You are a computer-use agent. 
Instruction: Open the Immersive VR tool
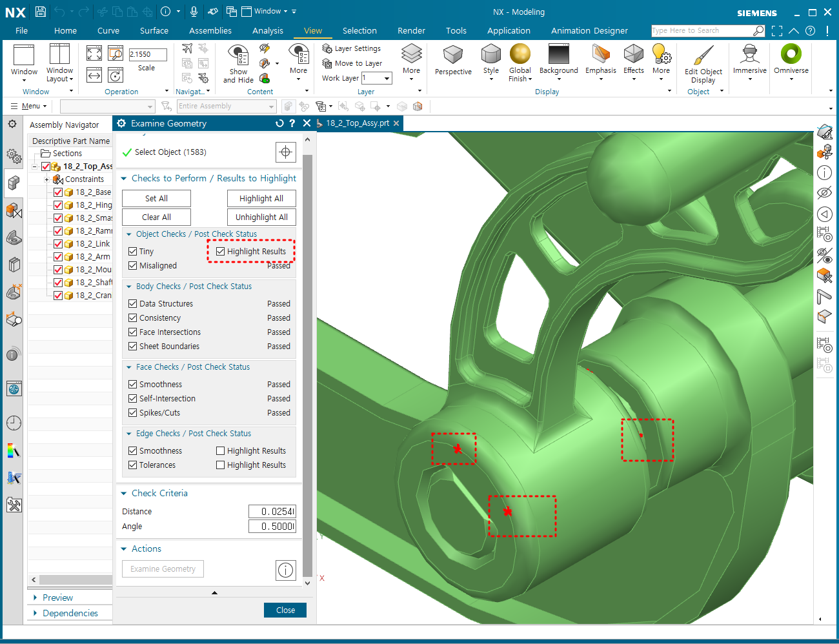pyautogui.click(x=750, y=54)
